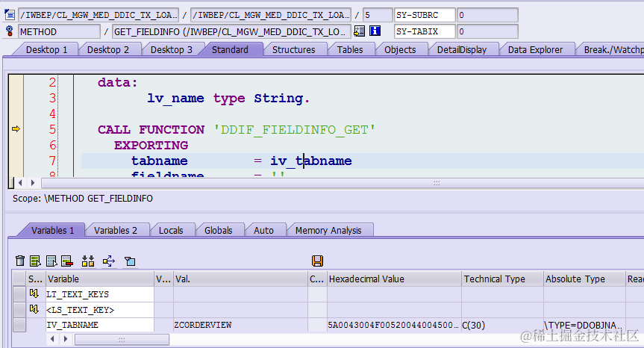Image resolution: width=644 pixels, height=348 pixels.
Task: Click the navigate-to-source icon after GET_FIELDINFO
Action: (x=360, y=31)
